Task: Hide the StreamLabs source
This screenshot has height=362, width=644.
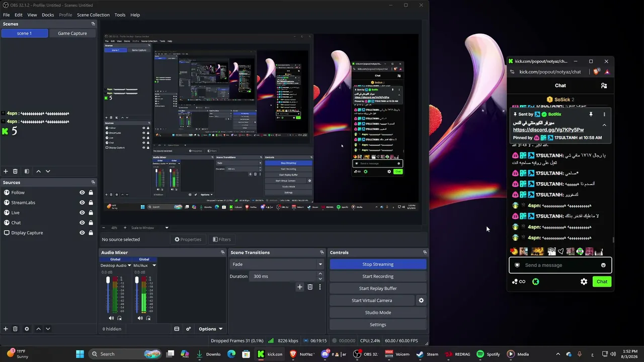Action: click(82, 203)
